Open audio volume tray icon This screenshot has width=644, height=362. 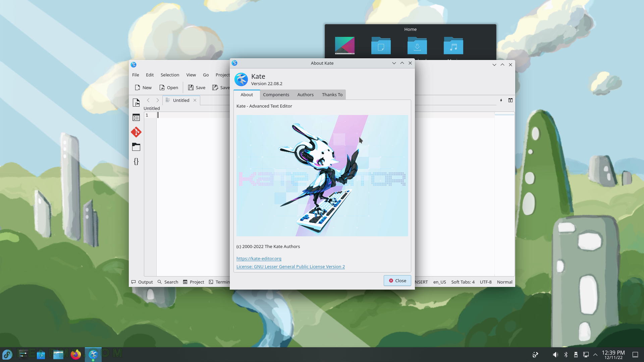[555, 355]
